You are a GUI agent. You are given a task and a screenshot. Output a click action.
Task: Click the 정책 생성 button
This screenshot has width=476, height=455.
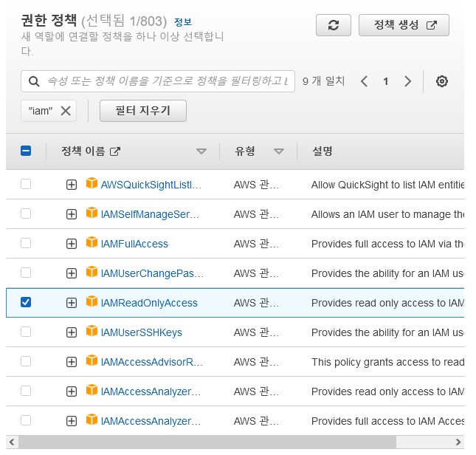404,25
